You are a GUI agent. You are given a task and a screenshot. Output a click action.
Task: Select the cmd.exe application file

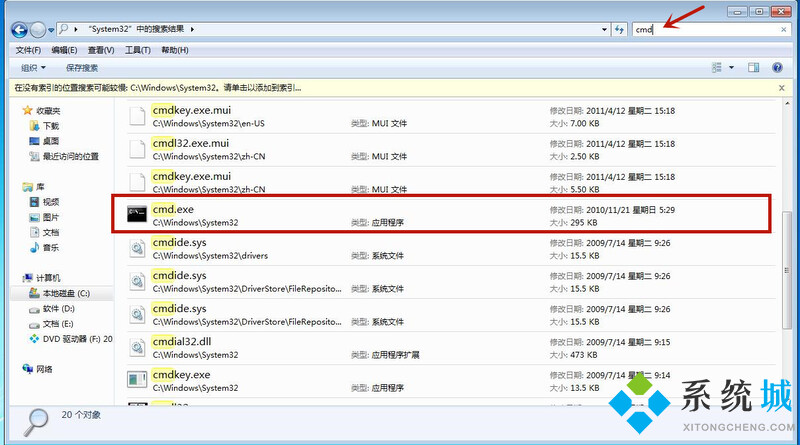click(x=442, y=214)
